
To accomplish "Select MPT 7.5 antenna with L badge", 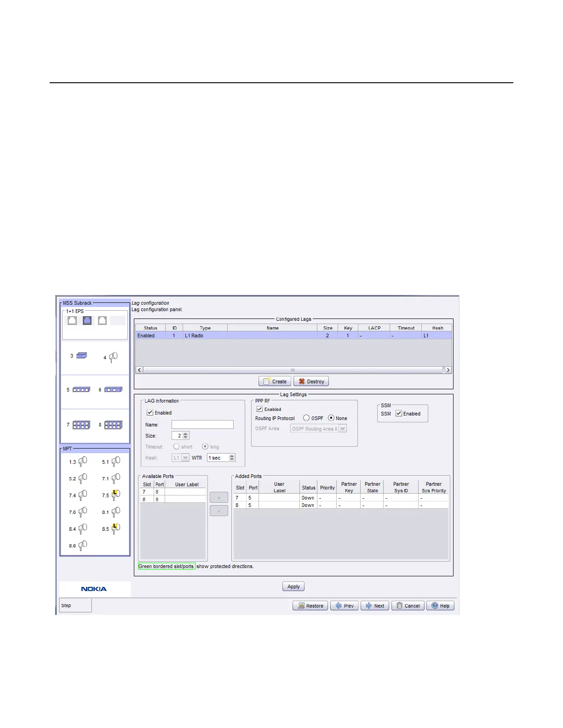I will tap(116, 495).
